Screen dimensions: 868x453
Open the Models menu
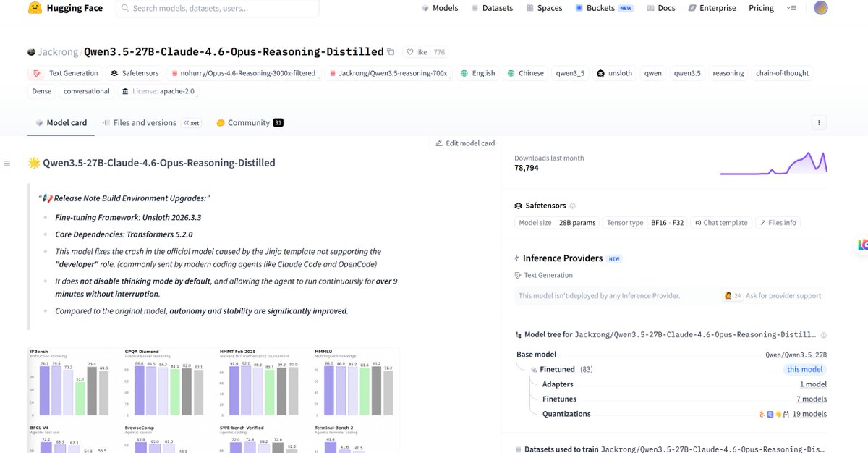[439, 8]
